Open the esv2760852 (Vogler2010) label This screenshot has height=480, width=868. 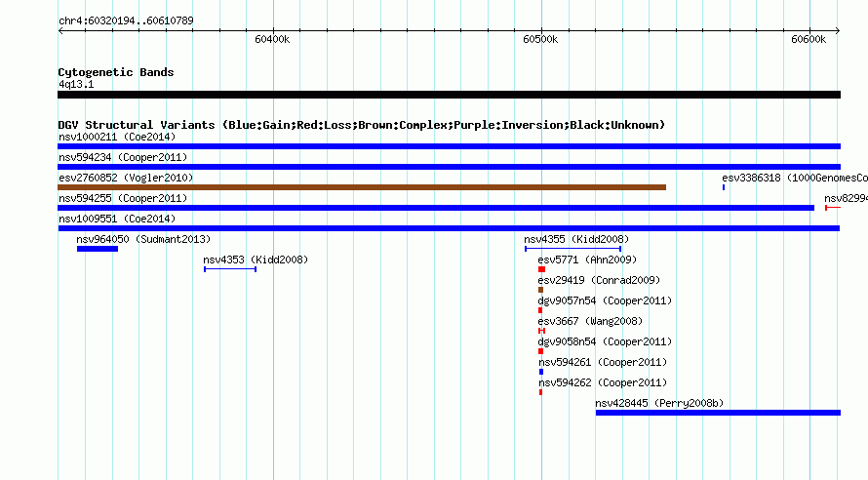point(126,178)
